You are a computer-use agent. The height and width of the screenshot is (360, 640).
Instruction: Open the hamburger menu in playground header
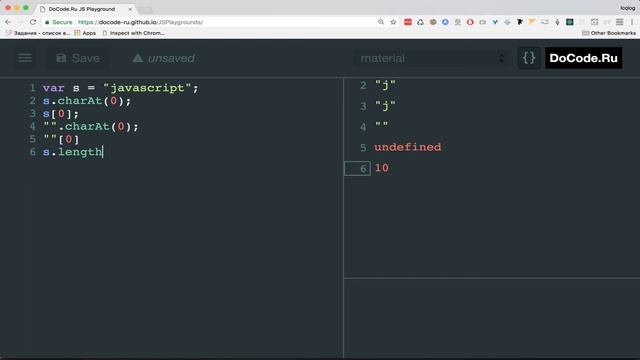(25, 58)
